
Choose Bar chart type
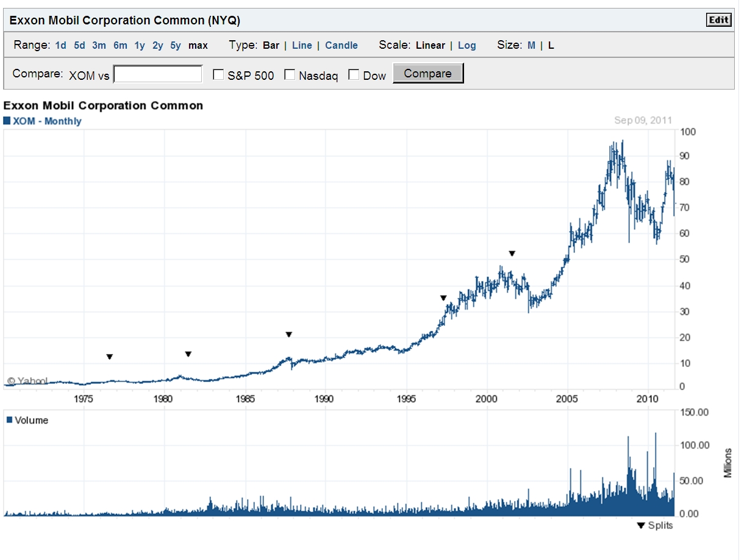pos(271,45)
